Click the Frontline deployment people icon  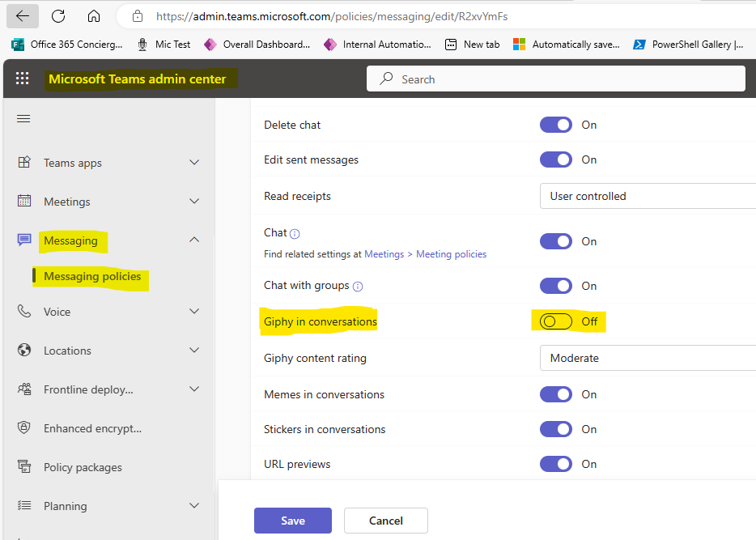point(24,389)
